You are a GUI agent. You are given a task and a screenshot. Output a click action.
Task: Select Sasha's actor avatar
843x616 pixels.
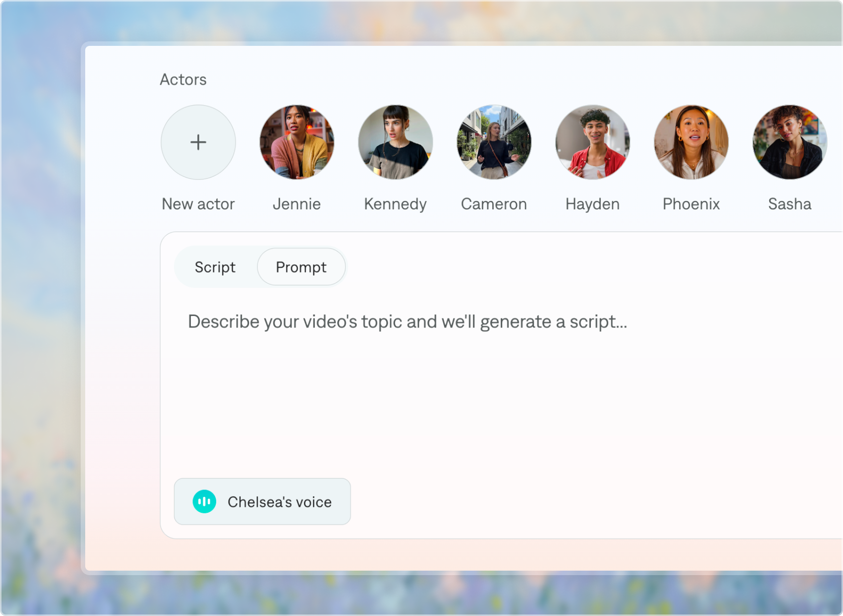[x=790, y=142]
